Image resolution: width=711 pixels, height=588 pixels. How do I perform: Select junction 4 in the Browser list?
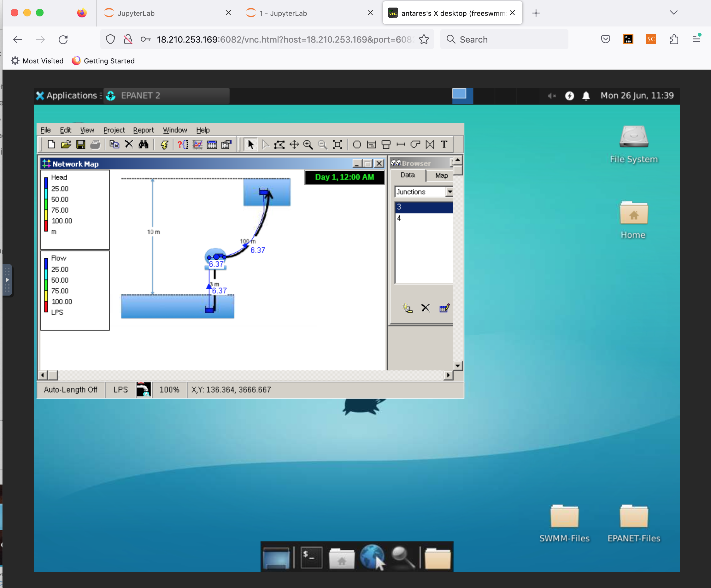pyautogui.click(x=424, y=218)
